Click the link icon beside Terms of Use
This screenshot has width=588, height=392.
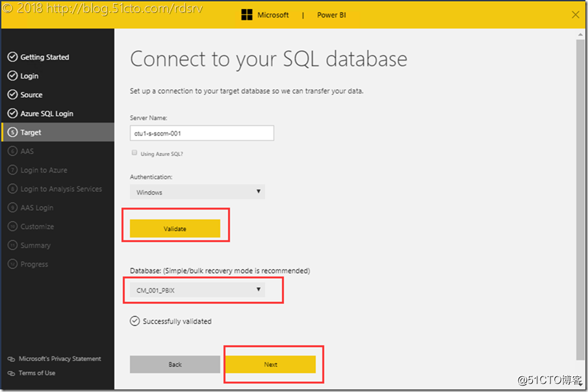pos(11,373)
